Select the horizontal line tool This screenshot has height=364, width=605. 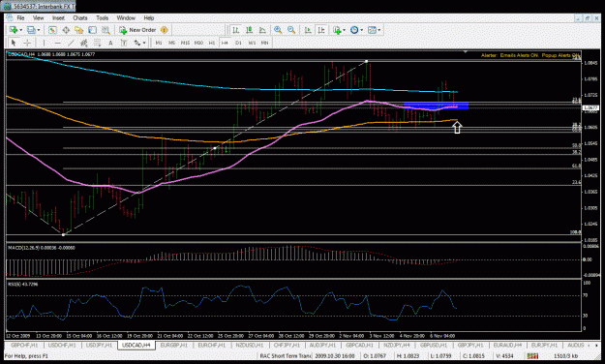[x=57, y=43]
